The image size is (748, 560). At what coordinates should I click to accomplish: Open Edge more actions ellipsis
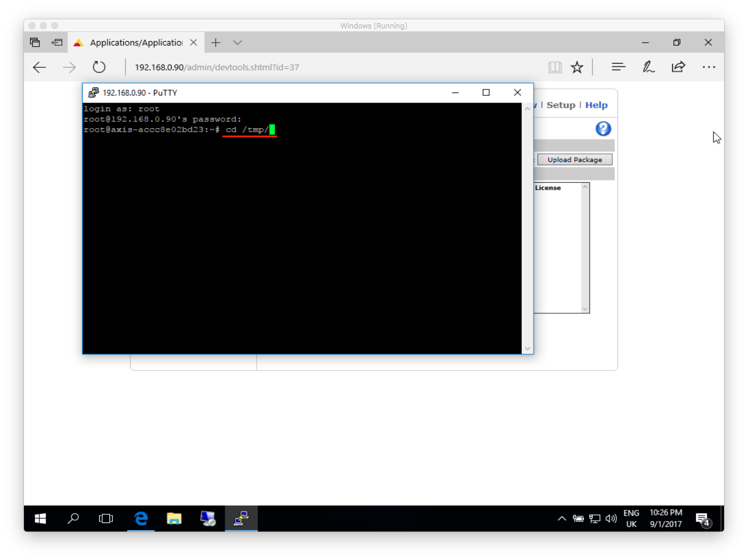709,67
